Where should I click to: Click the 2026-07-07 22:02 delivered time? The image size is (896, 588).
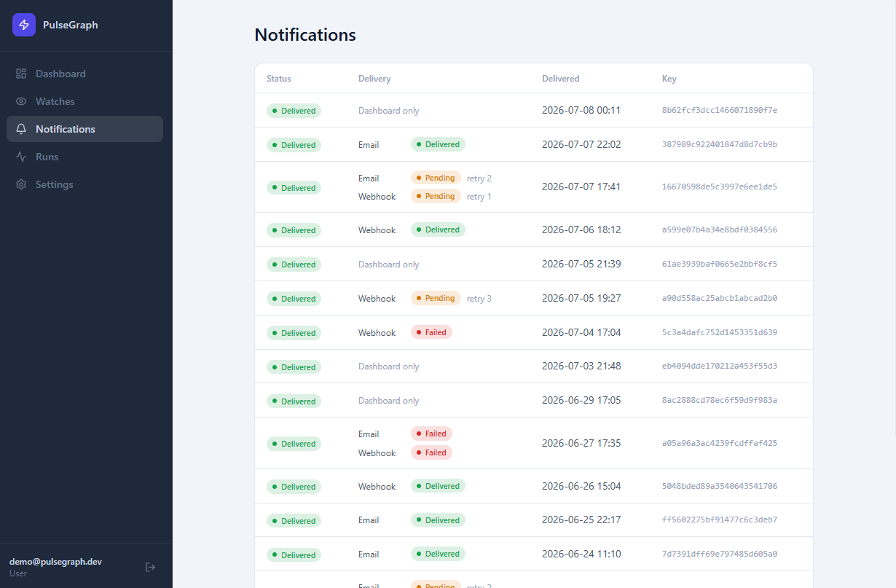tap(581, 144)
